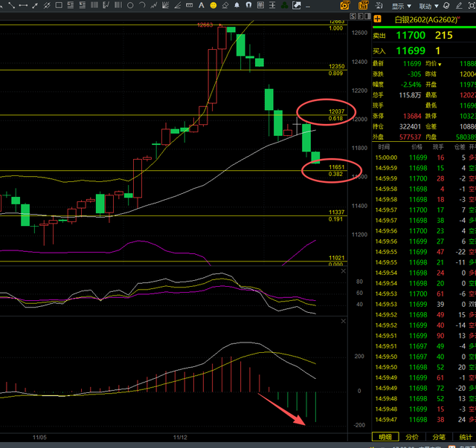The width and height of the screenshot is (476, 448).
Task: Click the orange plus icon beside 白银2602
Action: coord(377,19)
